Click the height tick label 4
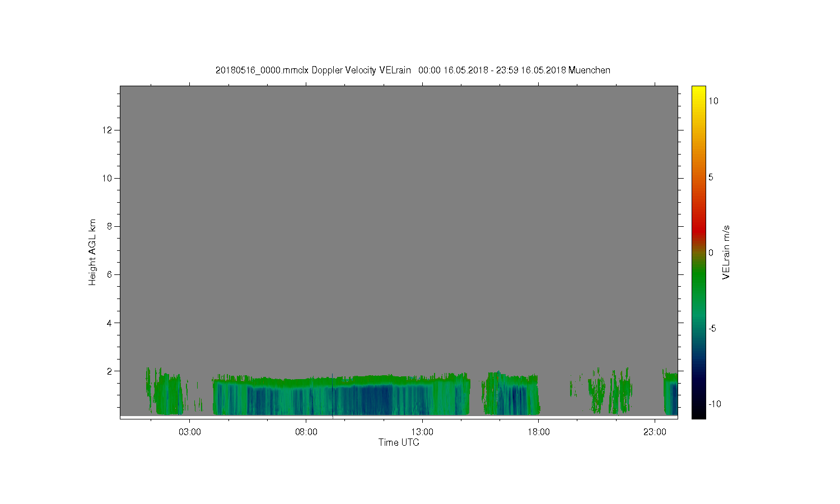Screen dimensions: 840x504 [x=110, y=323]
